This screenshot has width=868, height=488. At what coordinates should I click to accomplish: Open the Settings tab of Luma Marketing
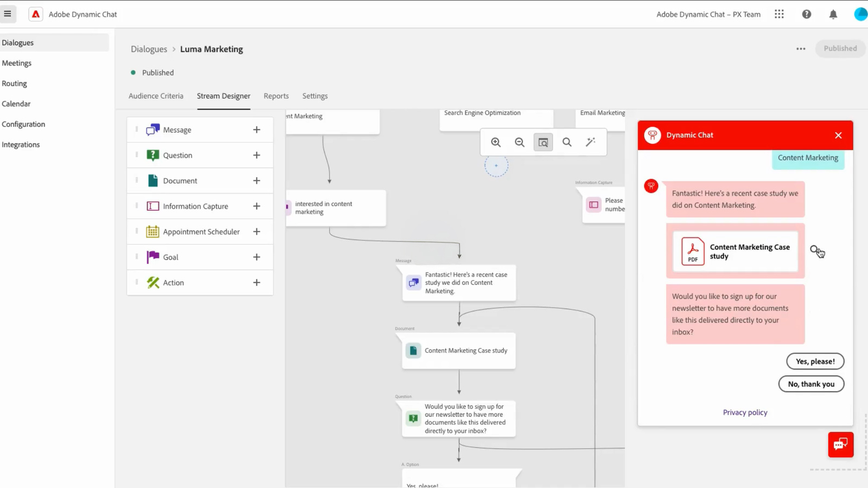coord(315,95)
